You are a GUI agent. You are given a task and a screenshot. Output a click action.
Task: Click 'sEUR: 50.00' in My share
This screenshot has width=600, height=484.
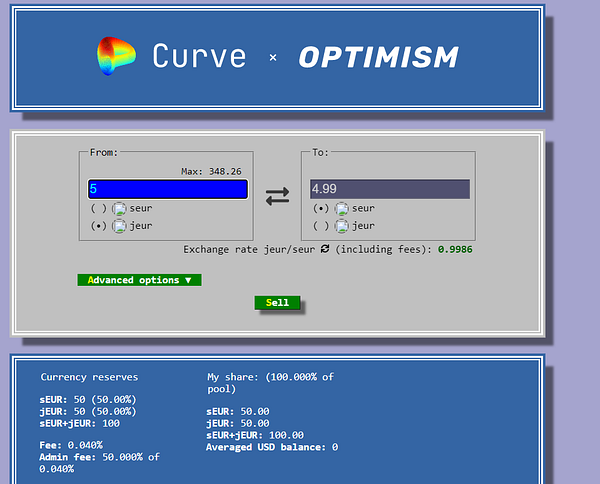238,412
